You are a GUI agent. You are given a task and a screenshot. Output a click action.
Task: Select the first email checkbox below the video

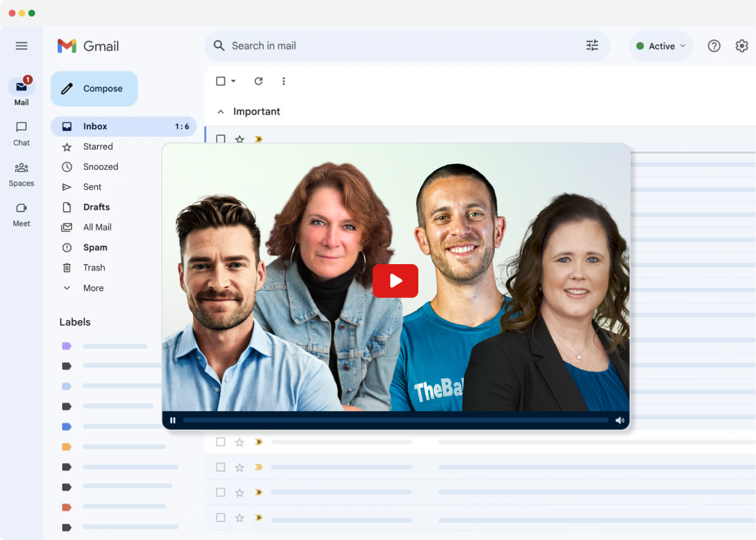coord(221,442)
